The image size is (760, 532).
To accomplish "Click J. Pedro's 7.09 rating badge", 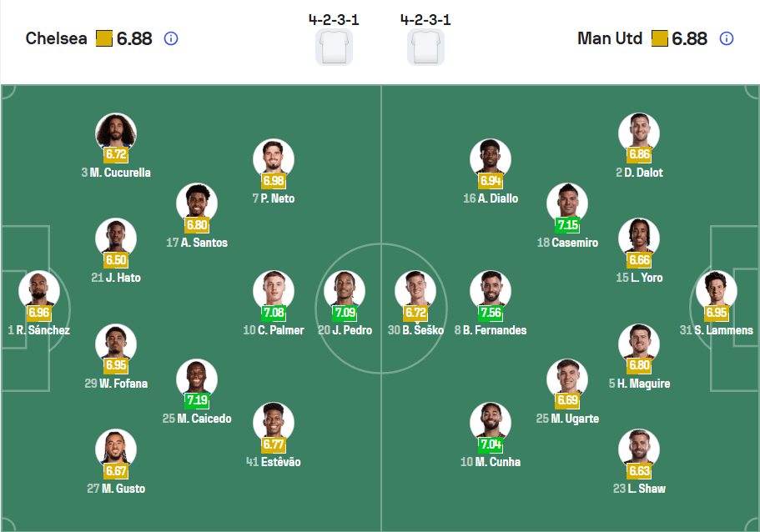I will point(345,313).
